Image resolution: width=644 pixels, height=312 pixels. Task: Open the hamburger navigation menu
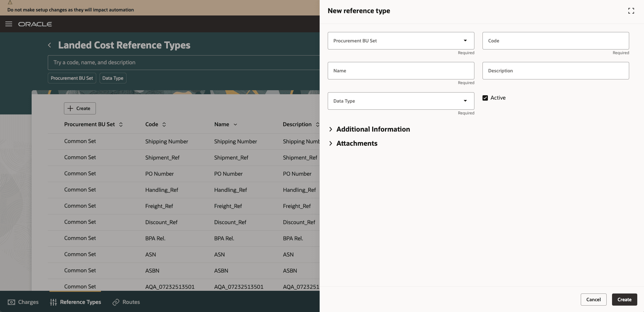tap(9, 24)
